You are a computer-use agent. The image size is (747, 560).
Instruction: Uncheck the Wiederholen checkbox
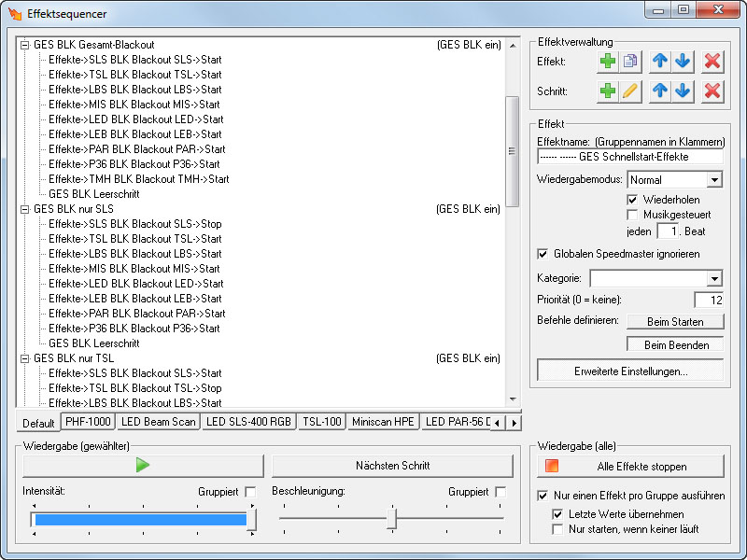(633, 200)
